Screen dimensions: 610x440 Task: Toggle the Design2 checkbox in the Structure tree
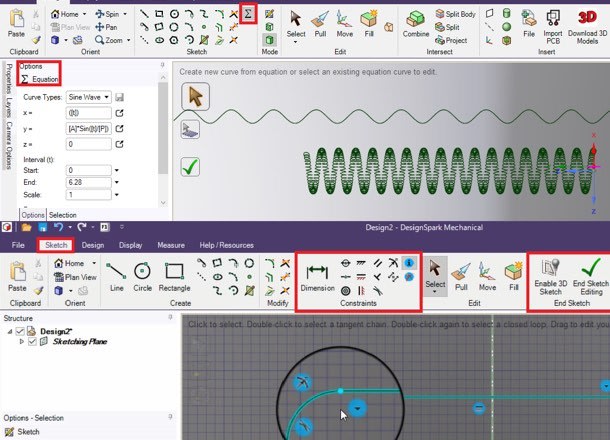click(x=20, y=331)
